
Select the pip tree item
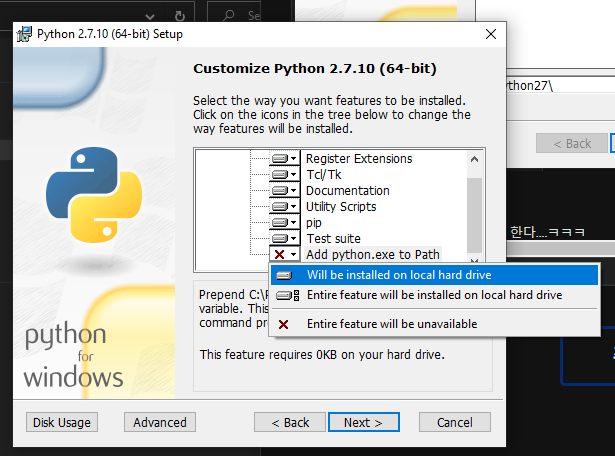pos(314,223)
